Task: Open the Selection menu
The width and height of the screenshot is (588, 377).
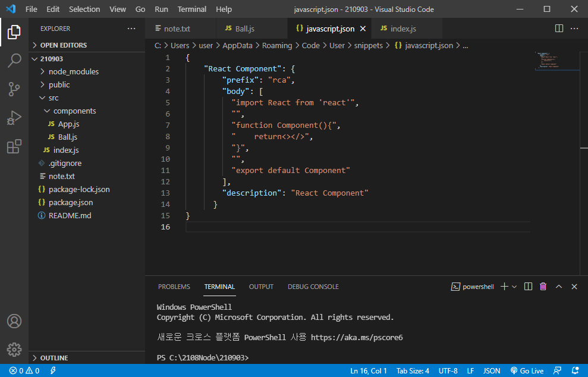Action: click(x=84, y=9)
